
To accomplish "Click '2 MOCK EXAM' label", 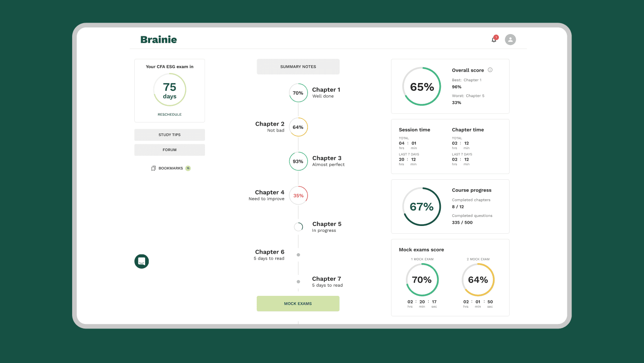I will point(478,259).
